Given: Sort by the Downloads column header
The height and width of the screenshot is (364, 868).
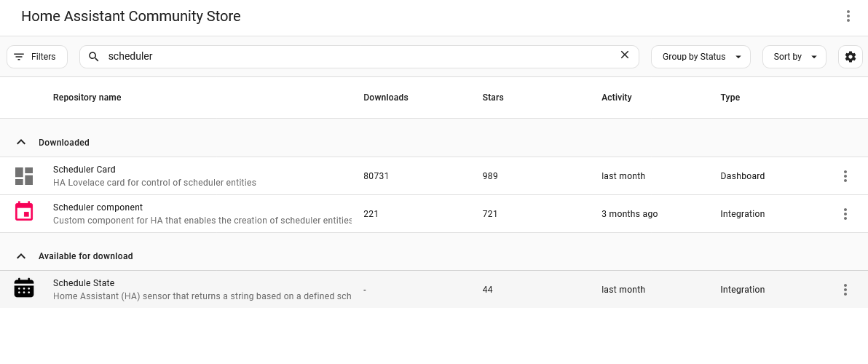Looking at the screenshot, I should coord(386,98).
